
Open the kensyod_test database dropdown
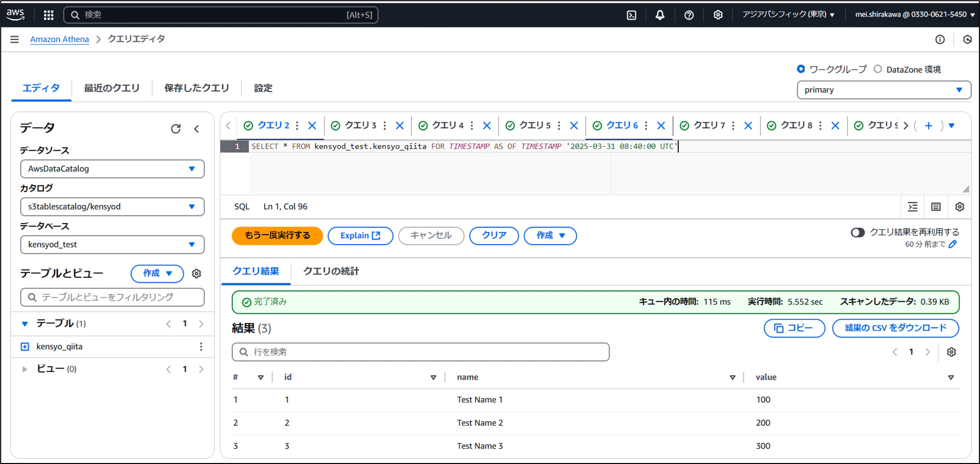112,245
